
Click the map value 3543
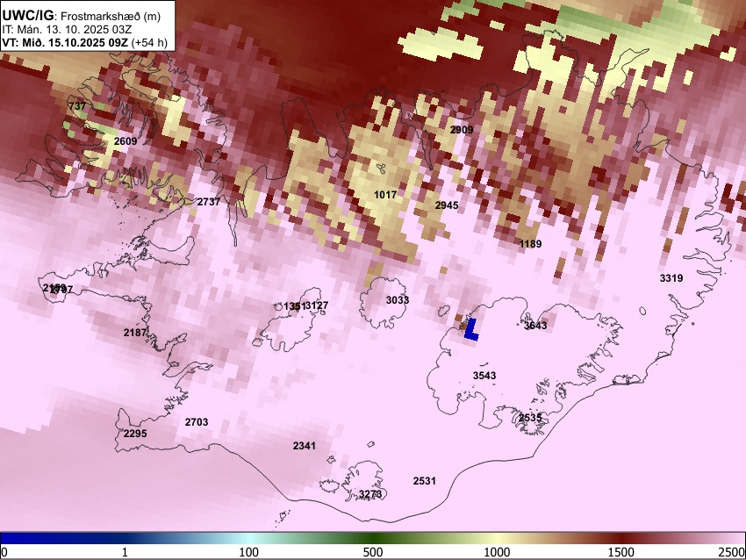(484, 376)
